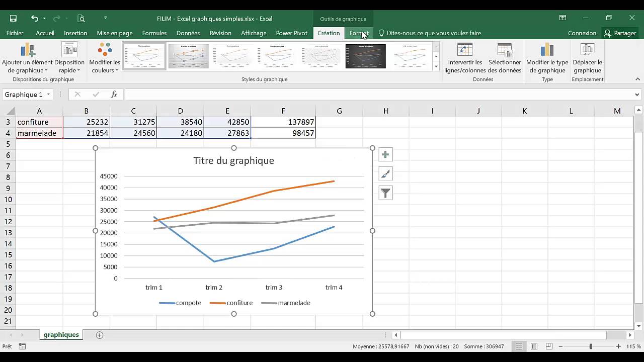The width and height of the screenshot is (644, 362).
Task: Click Modifier le type de graphique
Action: pos(547,58)
